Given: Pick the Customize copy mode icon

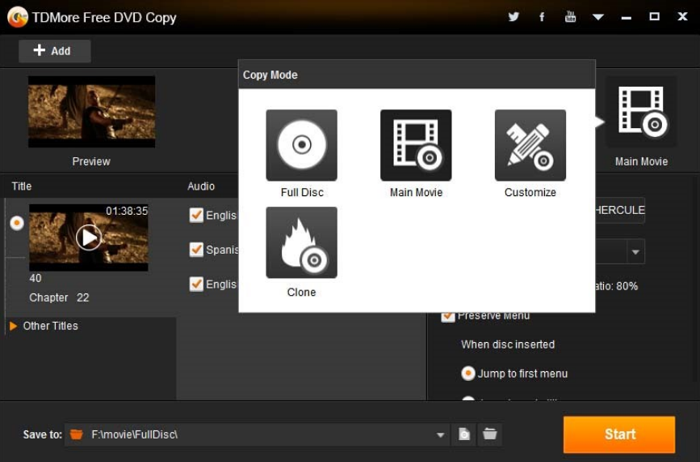Looking at the screenshot, I should click(530, 145).
